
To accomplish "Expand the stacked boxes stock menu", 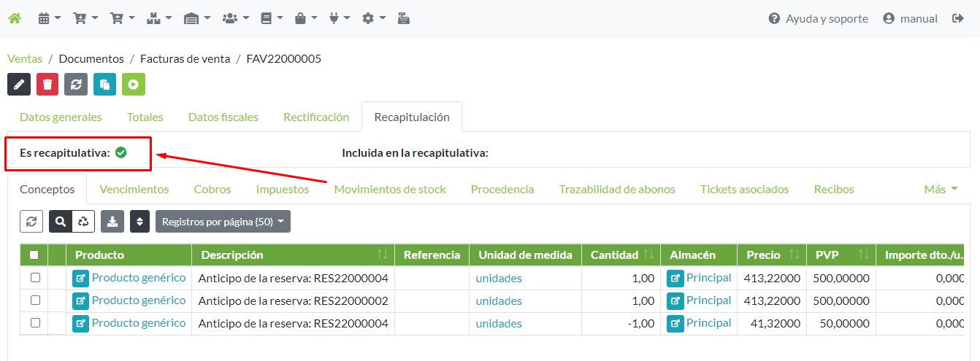I will click(x=158, y=18).
